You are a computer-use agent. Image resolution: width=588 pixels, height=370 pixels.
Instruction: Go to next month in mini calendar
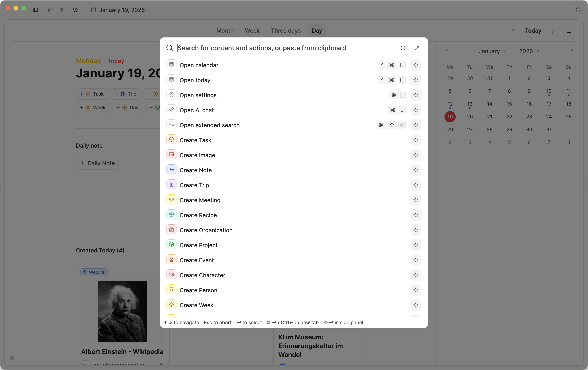[x=572, y=51]
